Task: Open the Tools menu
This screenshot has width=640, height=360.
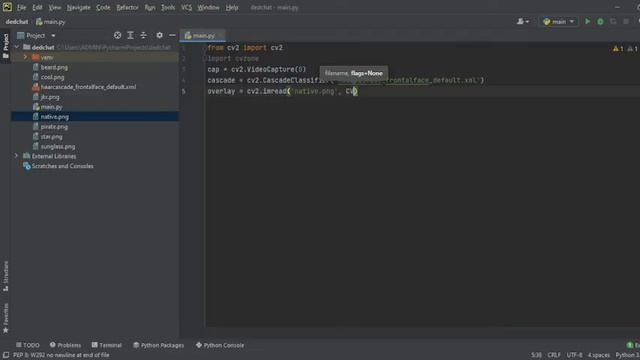Action: pyautogui.click(x=168, y=7)
